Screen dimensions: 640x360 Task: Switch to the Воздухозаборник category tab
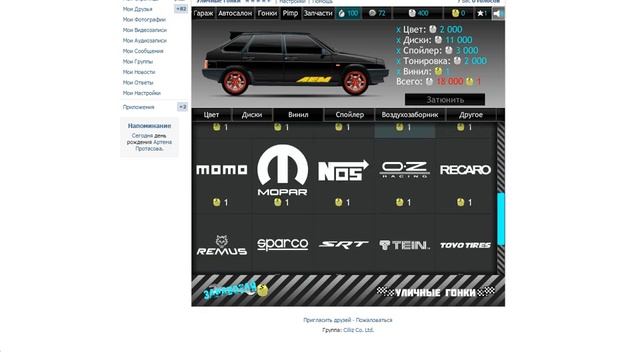[x=410, y=115]
